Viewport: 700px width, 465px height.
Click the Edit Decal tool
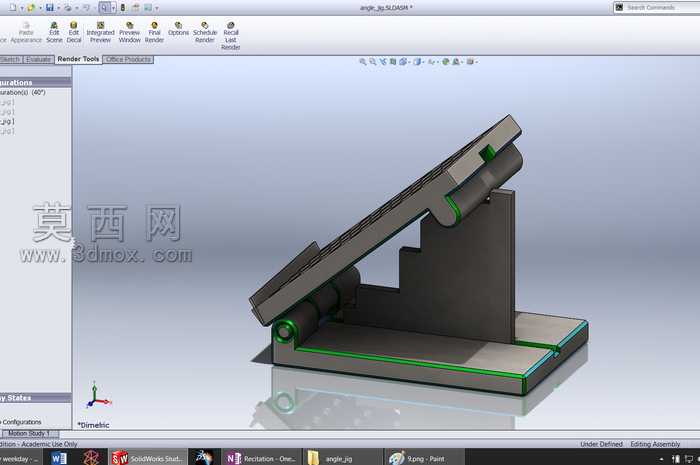tap(74, 33)
